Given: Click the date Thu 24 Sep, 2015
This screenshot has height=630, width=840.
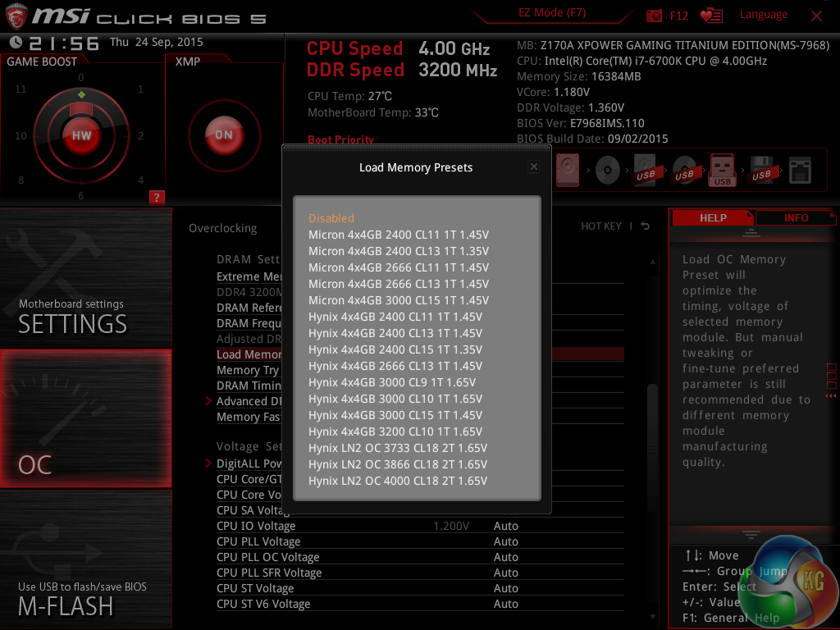Looking at the screenshot, I should pyautogui.click(x=157, y=43).
